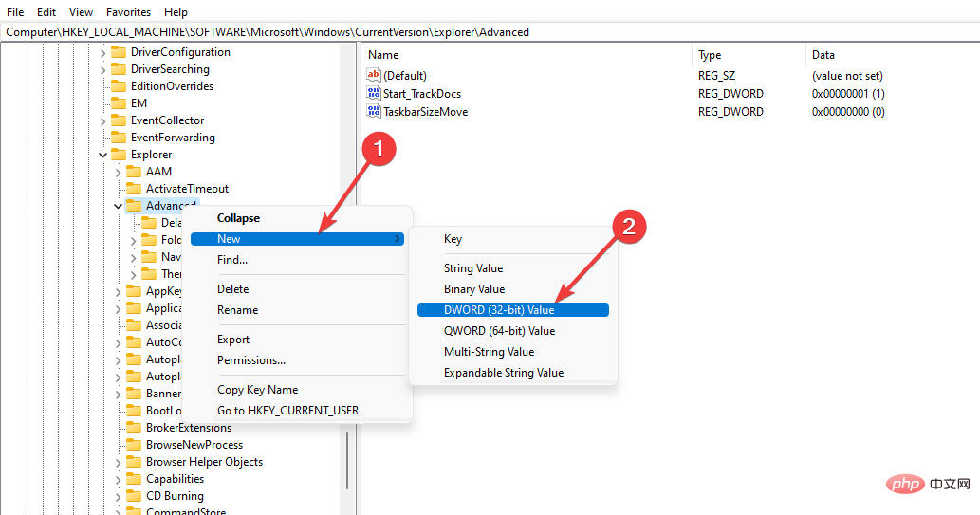This screenshot has width=980, height=515.
Task: Click the (Default) string value icon
Action: pos(374,75)
